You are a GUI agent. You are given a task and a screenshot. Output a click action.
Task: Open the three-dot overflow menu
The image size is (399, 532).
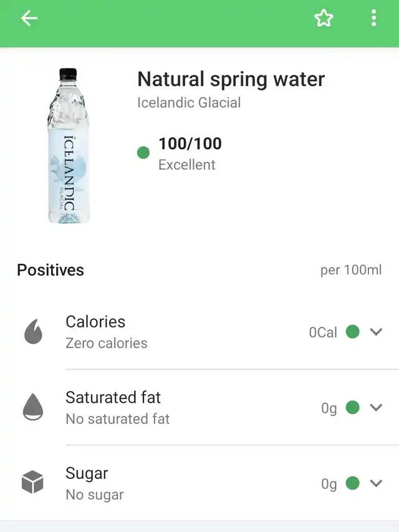point(373,18)
